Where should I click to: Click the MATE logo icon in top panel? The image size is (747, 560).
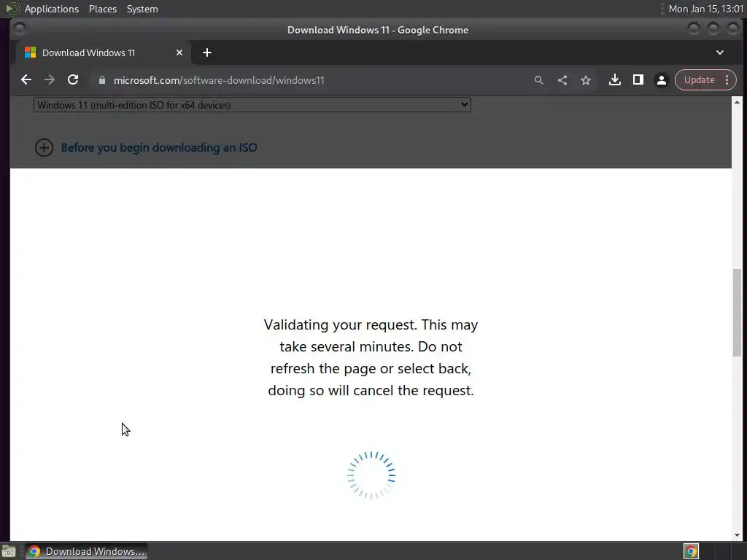[x=12, y=9]
